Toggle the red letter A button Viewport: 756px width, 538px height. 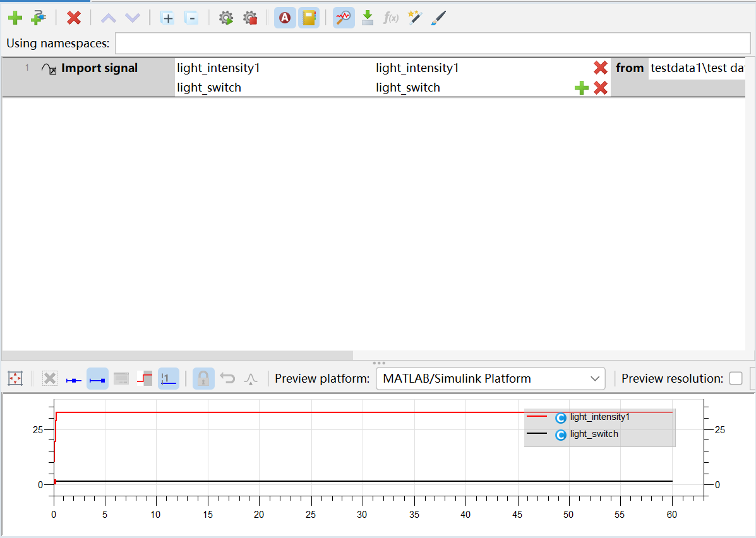coord(285,18)
